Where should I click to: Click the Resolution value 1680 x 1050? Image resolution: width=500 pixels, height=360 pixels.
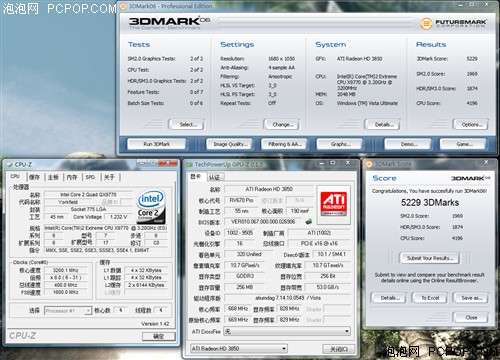281,59
